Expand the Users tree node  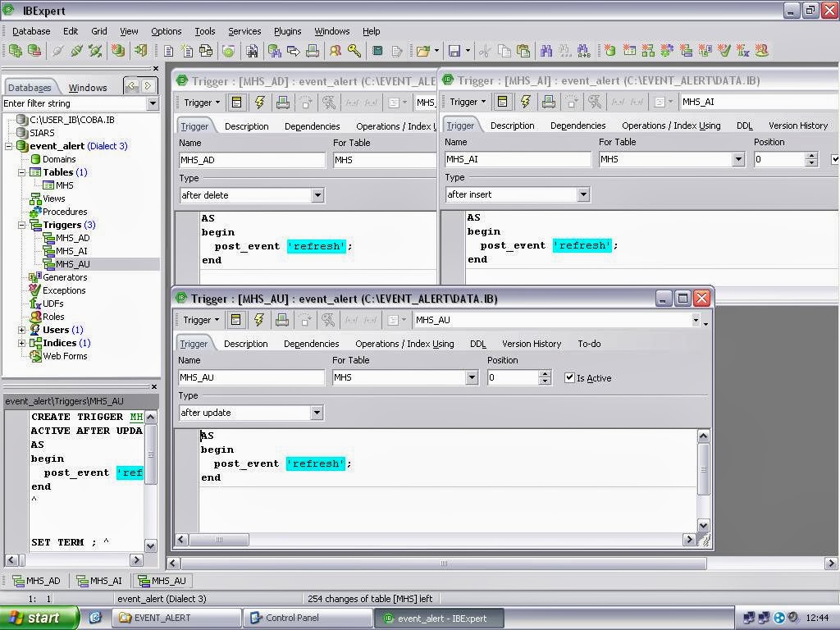coord(22,330)
